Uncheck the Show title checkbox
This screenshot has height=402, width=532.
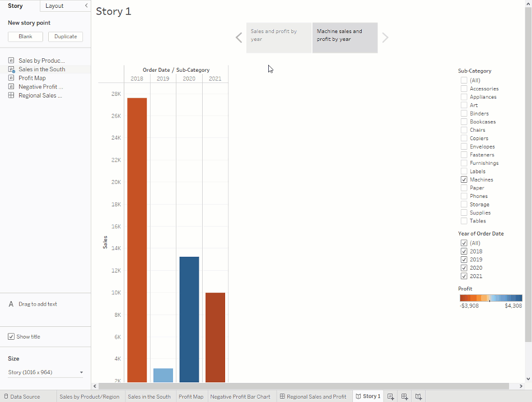pyautogui.click(x=11, y=336)
